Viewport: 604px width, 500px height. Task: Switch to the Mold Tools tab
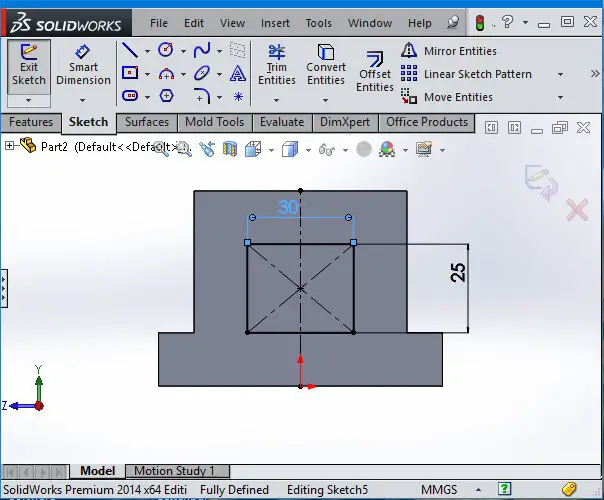coord(215,122)
